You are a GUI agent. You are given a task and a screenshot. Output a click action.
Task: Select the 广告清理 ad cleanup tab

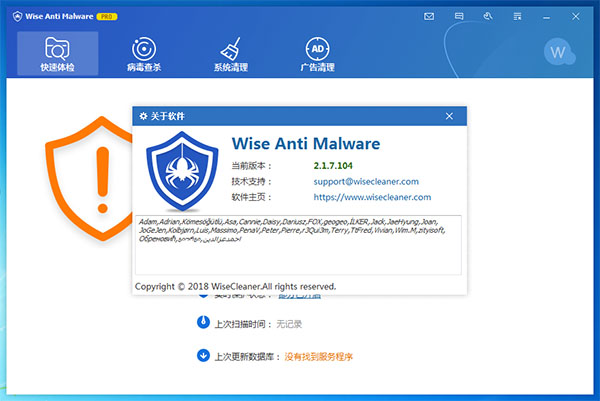point(317,54)
